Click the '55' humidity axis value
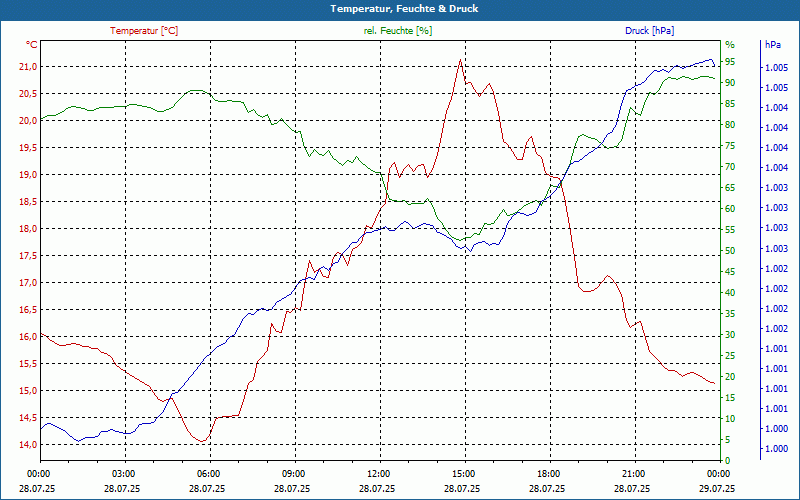 tap(730, 230)
